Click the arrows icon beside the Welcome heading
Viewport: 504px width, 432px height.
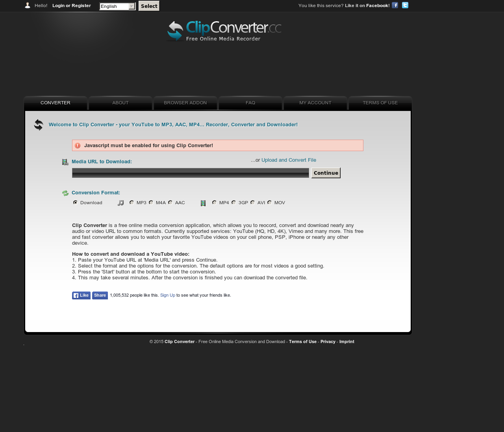click(39, 125)
